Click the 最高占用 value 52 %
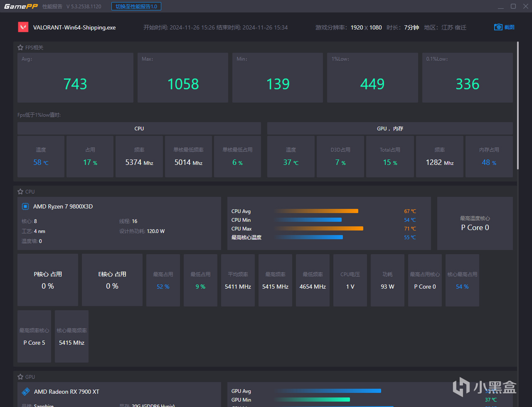Screen dimensions: 532x407 pos(163,287)
